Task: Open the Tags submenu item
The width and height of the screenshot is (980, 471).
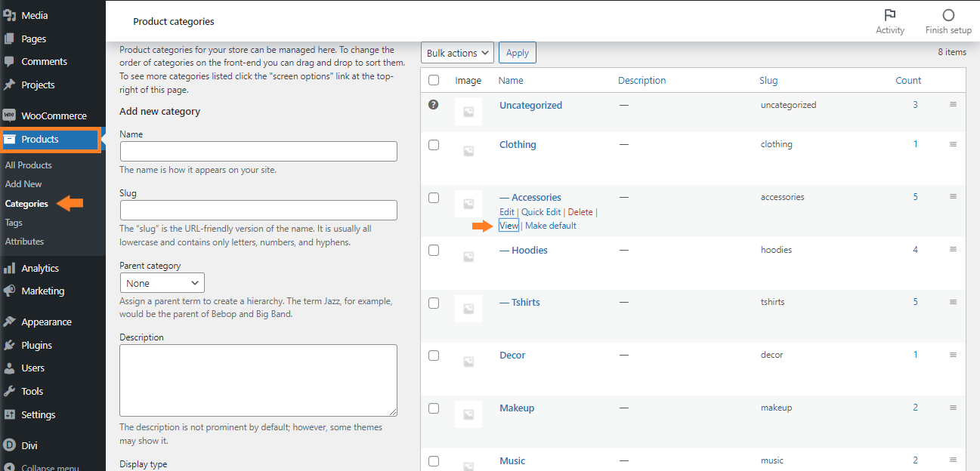Action: [14, 223]
